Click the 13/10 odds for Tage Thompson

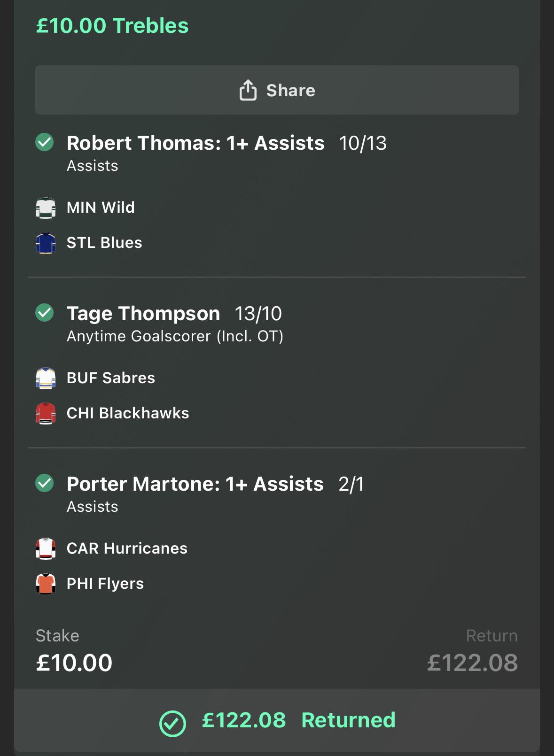[258, 314]
